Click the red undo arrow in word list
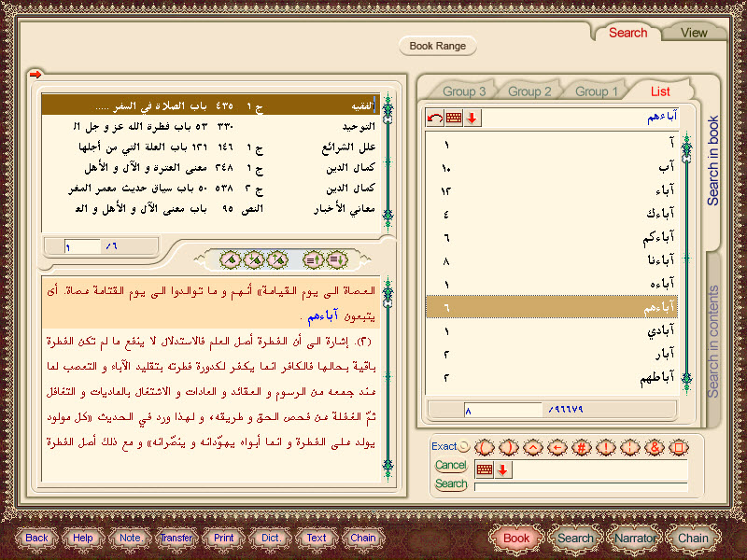 [x=435, y=118]
